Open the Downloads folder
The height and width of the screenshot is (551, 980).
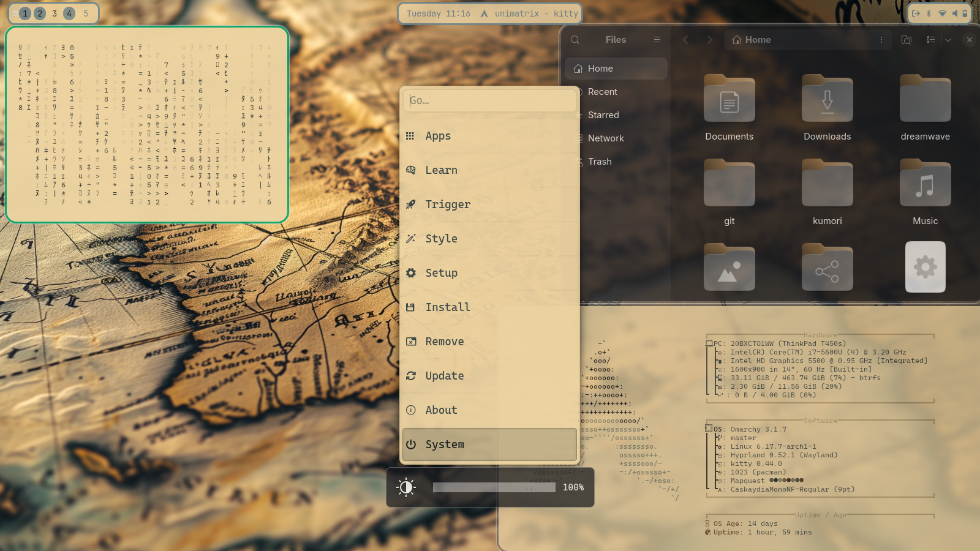827,107
